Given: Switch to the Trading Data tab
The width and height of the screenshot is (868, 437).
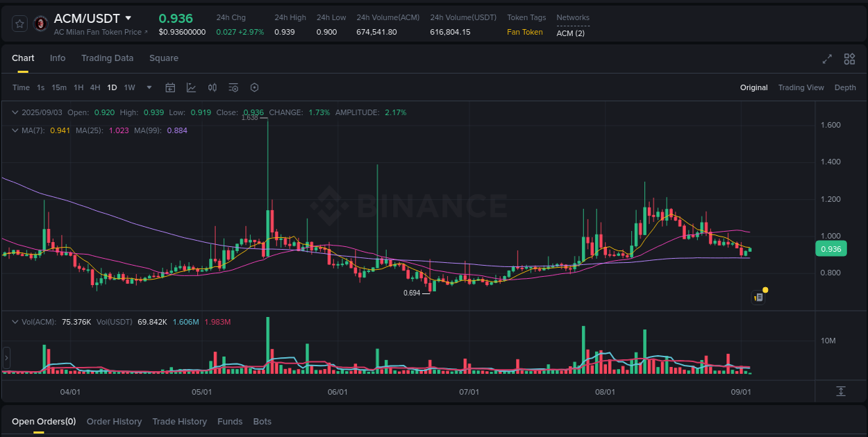Looking at the screenshot, I should [107, 58].
